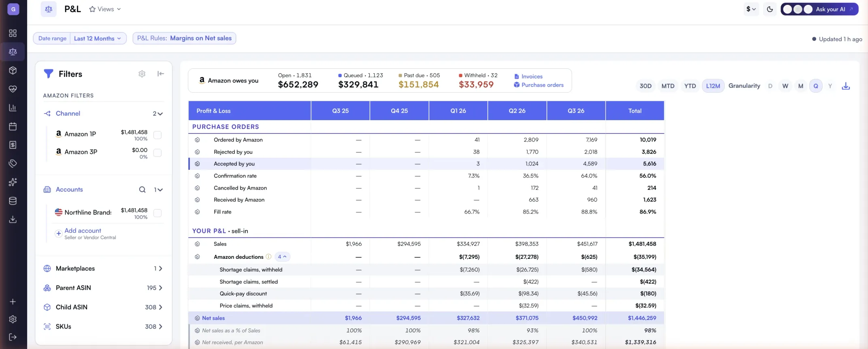This screenshot has height=349, width=868.
Task: Open the Filters settings gear
Action: (142, 74)
